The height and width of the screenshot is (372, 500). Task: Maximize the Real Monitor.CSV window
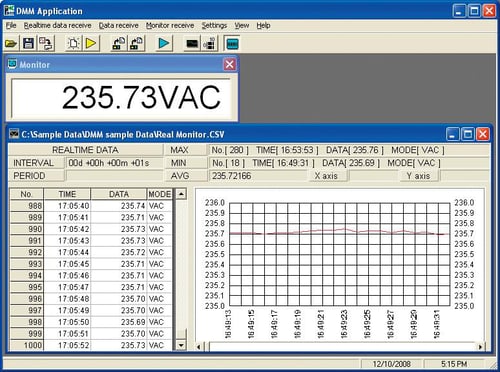point(468,134)
